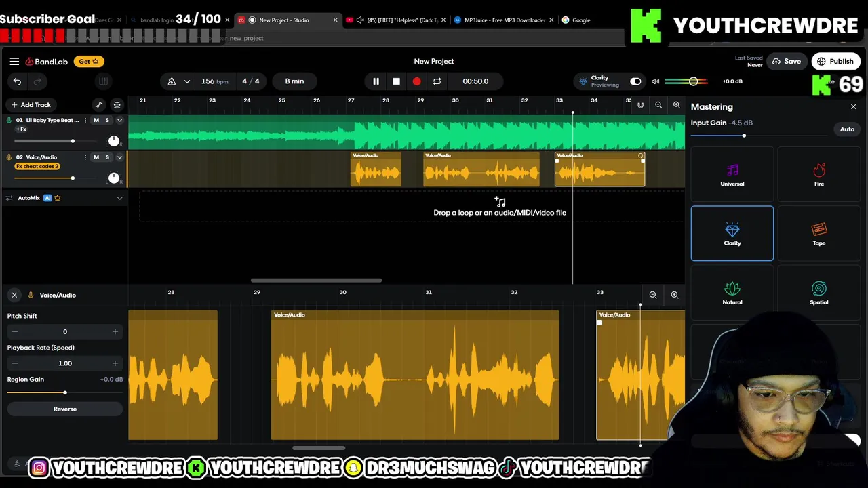Publish the project
This screenshot has width=868, height=488.
click(835, 62)
